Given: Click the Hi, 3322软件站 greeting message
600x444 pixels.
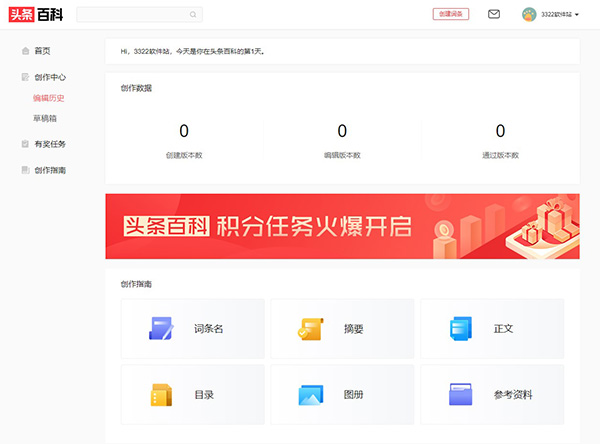Looking at the screenshot, I should tap(192, 51).
